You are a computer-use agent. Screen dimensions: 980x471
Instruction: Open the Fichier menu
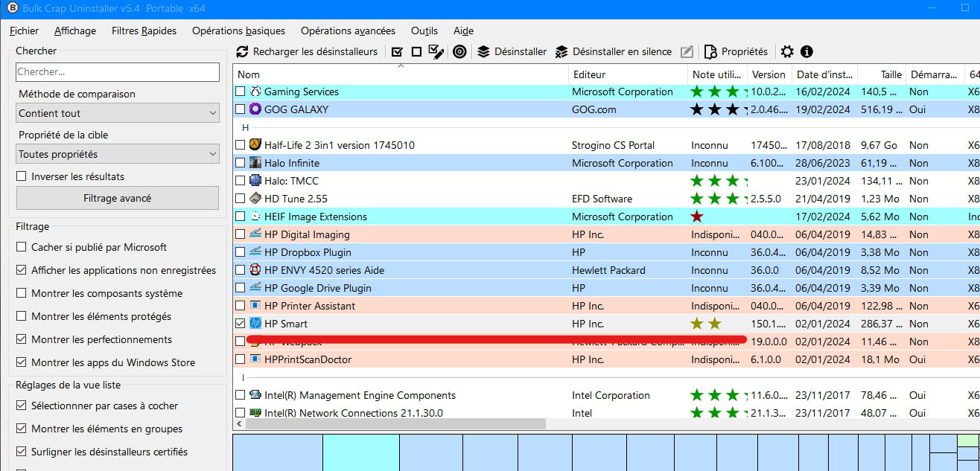pyautogui.click(x=25, y=31)
